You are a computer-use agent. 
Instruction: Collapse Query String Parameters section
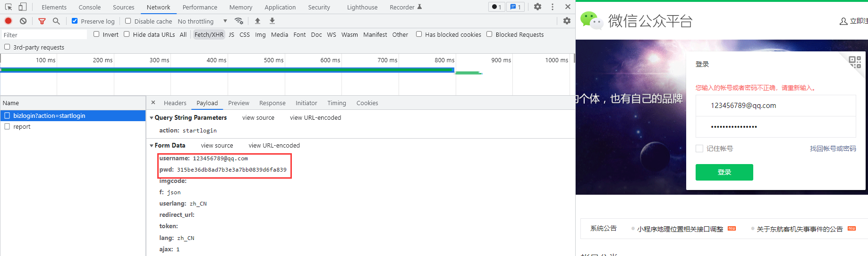pyautogui.click(x=152, y=118)
